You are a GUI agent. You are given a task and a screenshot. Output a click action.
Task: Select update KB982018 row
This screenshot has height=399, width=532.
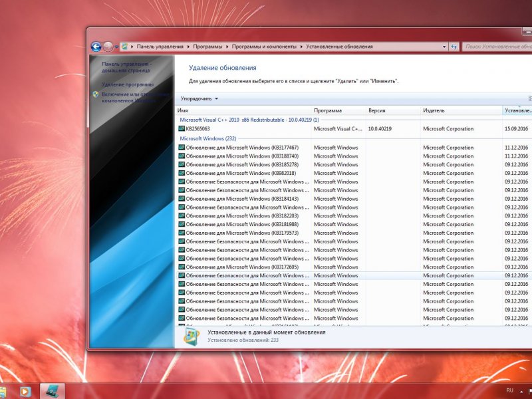(354, 173)
